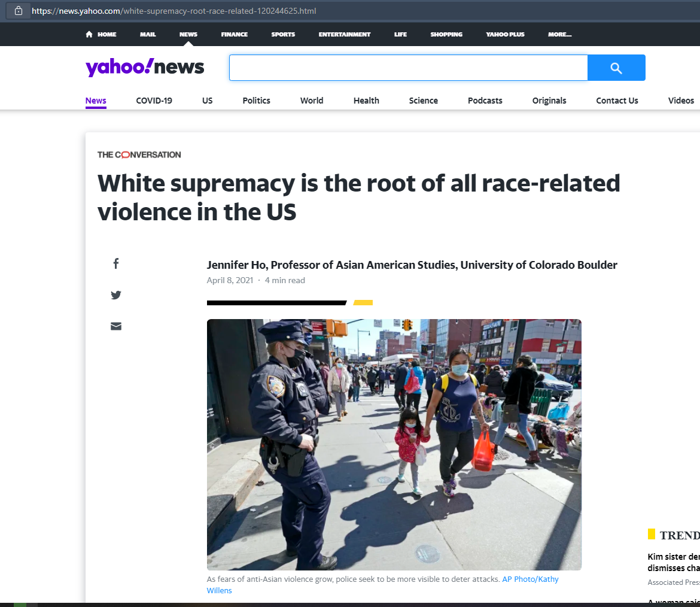Screen dimensions: 700x607
Task: Switch to the Health section
Action: click(x=366, y=101)
